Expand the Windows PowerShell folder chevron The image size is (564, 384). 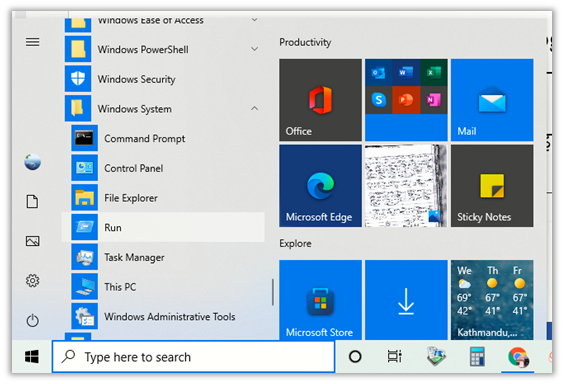click(x=254, y=49)
